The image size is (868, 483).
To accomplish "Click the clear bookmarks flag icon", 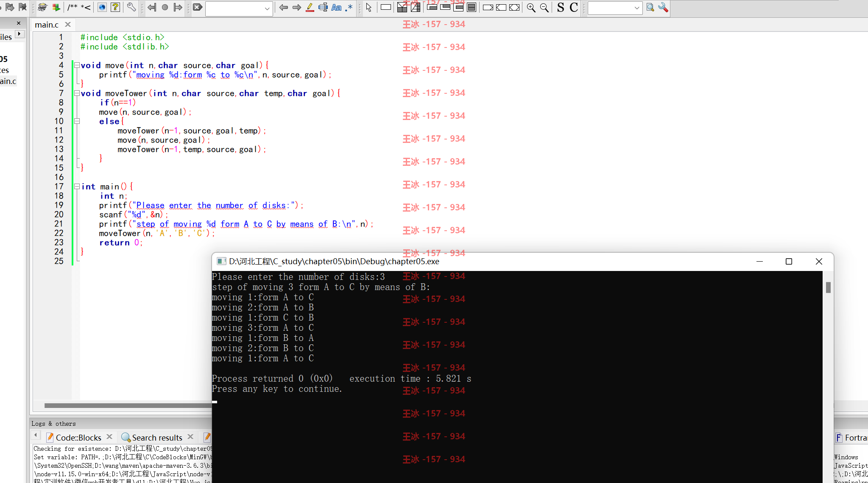I will click(23, 7).
